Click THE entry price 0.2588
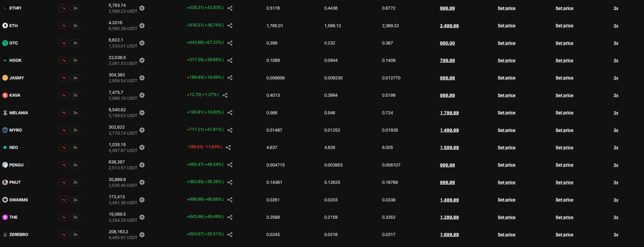This screenshot has height=247, width=644. [273, 217]
